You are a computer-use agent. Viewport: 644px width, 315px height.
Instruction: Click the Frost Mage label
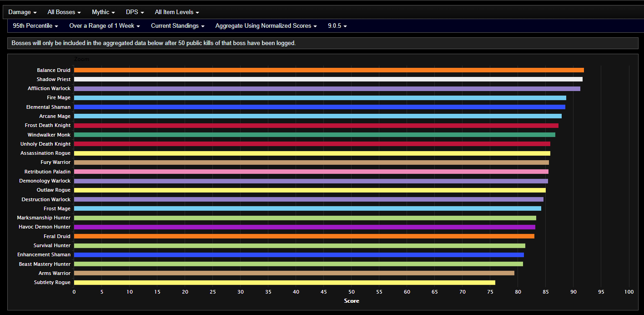(57, 208)
